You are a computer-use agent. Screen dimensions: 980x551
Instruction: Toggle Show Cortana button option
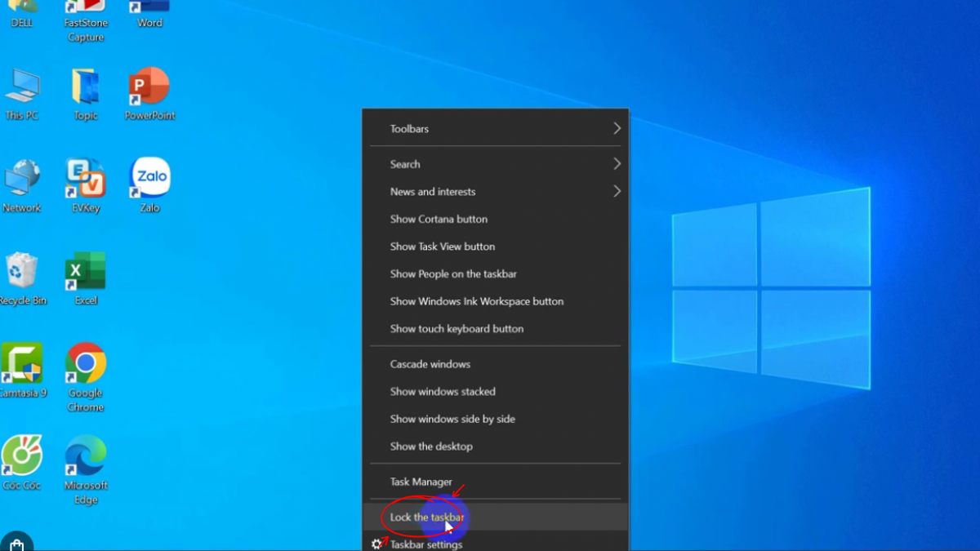tap(496, 219)
